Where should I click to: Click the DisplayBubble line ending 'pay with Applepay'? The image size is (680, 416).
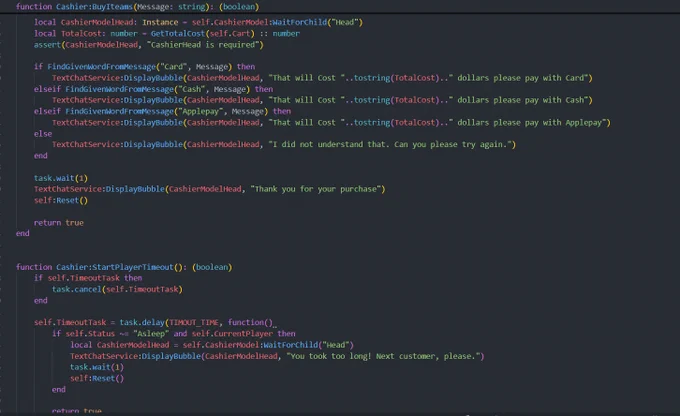coord(331,122)
